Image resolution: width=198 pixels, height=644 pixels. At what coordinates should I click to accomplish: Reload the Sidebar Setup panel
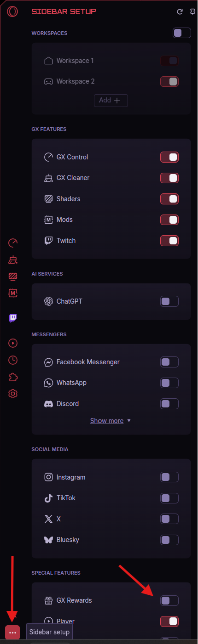click(180, 11)
